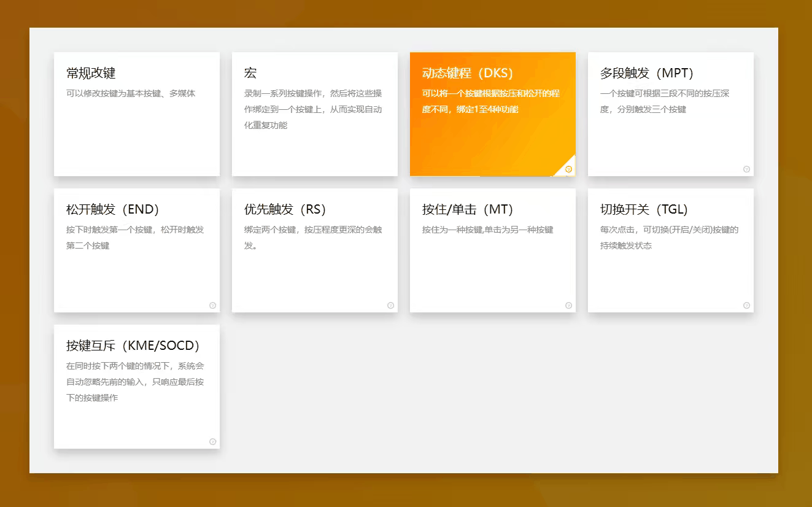Image resolution: width=812 pixels, height=507 pixels.
Task: Show help for 优先触发 (RS) card
Action: tap(390, 306)
